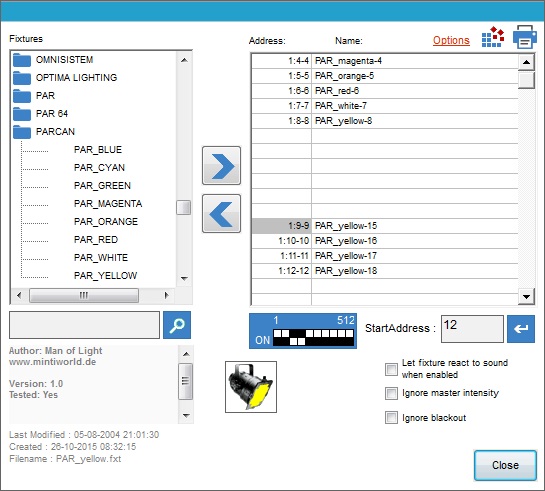Click the patch grid matrix icon

(493, 37)
